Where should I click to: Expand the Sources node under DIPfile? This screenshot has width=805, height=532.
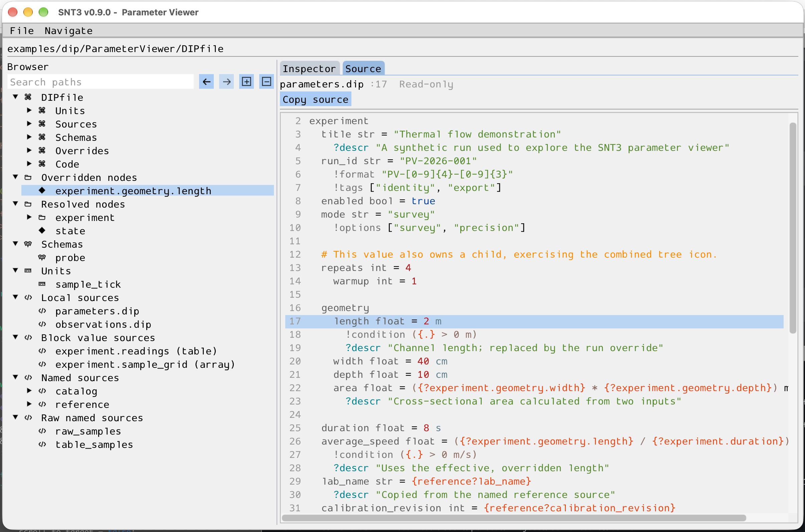coord(29,123)
